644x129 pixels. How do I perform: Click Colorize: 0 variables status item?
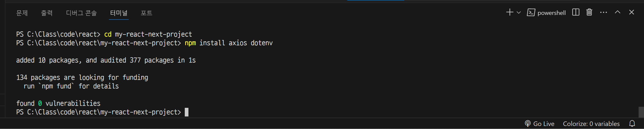[591, 124]
